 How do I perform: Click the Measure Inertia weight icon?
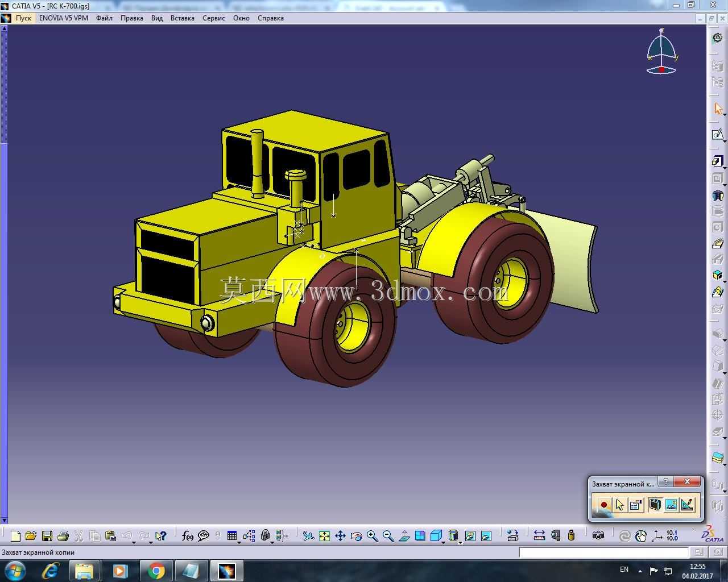tap(571, 535)
